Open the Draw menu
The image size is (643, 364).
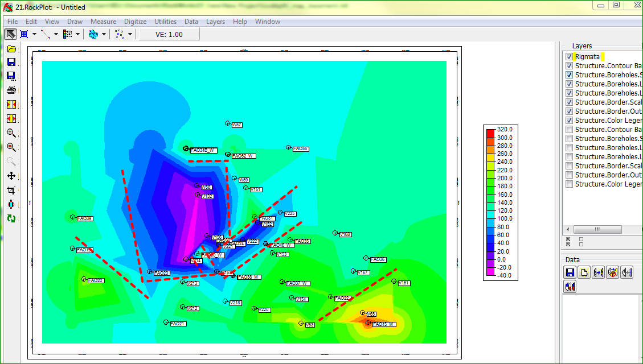(75, 21)
